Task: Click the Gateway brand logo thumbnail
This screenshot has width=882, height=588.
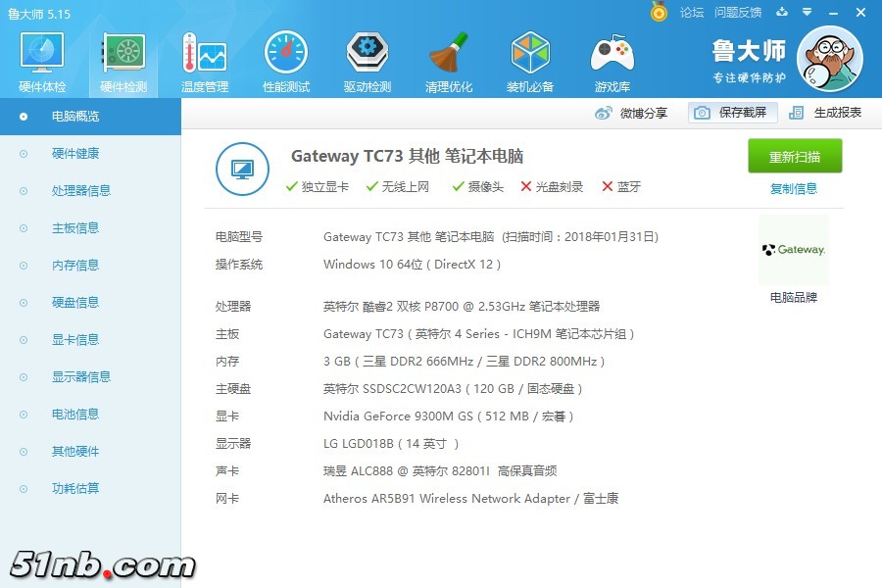Action: click(794, 250)
